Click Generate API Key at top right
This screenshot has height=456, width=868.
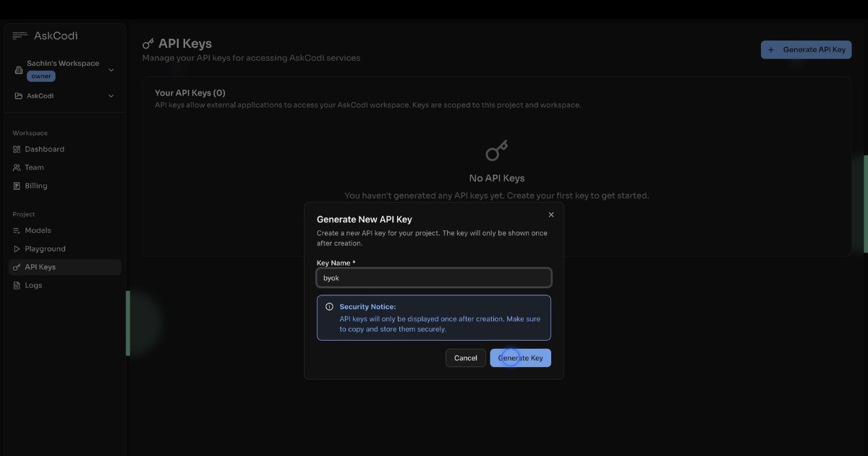tap(806, 50)
